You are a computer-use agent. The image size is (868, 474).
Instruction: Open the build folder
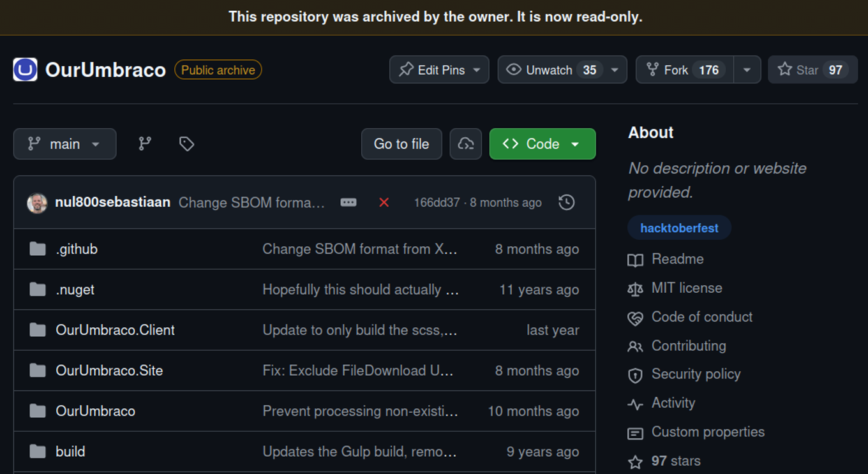tap(70, 452)
